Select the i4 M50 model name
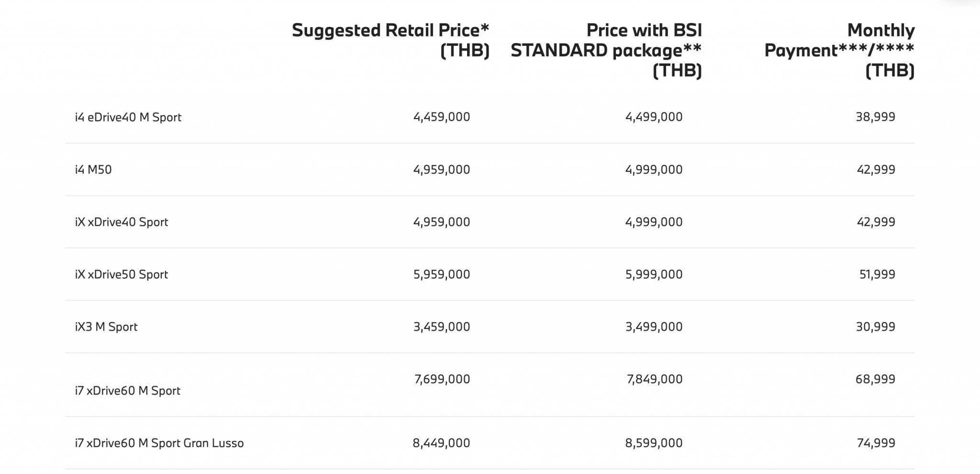Image resolution: width=980 pixels, height=474 pixels. point(93,170)
